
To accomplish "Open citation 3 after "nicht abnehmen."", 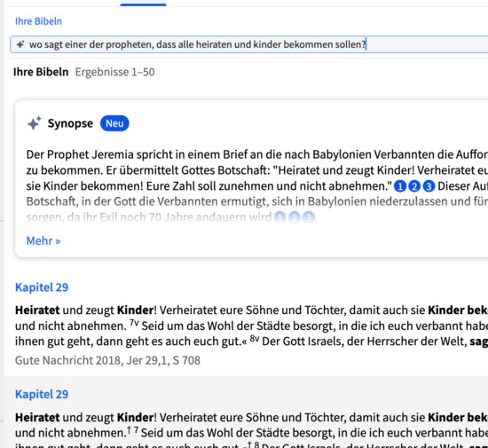I will [429, 186].
